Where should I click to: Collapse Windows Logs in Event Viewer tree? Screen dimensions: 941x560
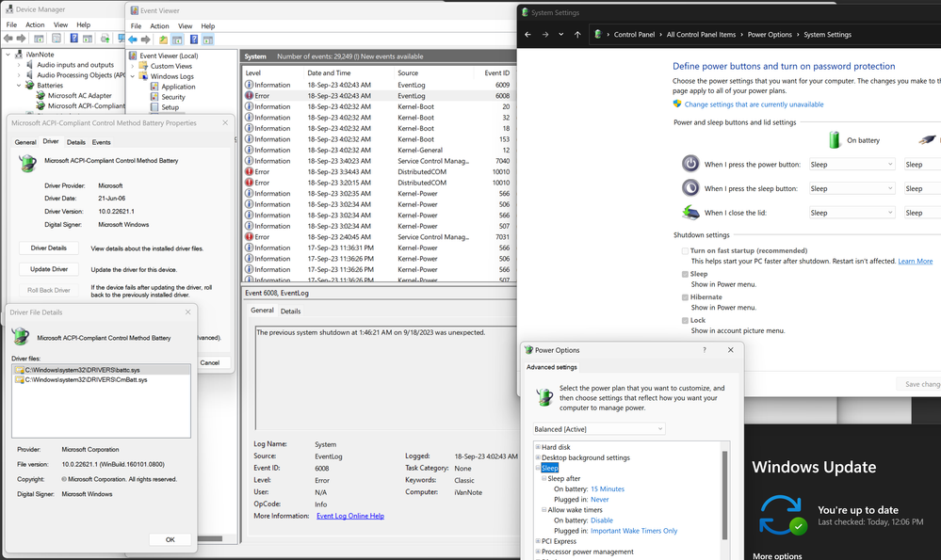click(x=133, y=77)
